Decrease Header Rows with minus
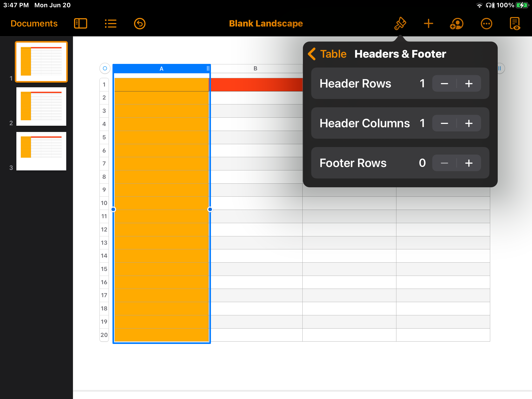Image resolution: width=532 pixels, height=399 pixels. click(444, 84)
